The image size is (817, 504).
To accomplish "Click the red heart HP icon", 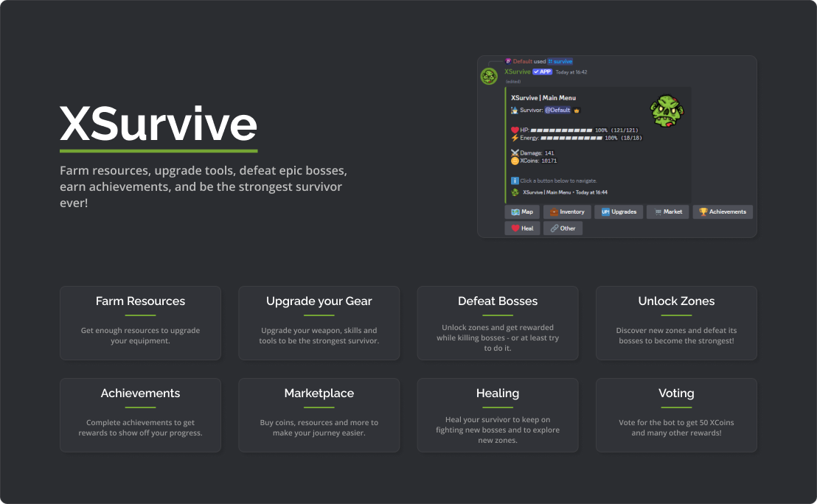I will pos(515,130).
